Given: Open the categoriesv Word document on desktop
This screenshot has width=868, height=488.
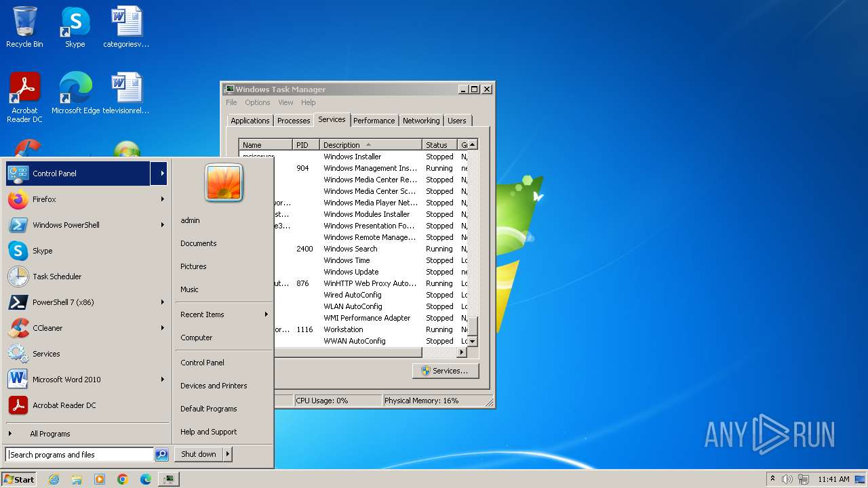Looking at the screenshot, I should coord(126,27).
